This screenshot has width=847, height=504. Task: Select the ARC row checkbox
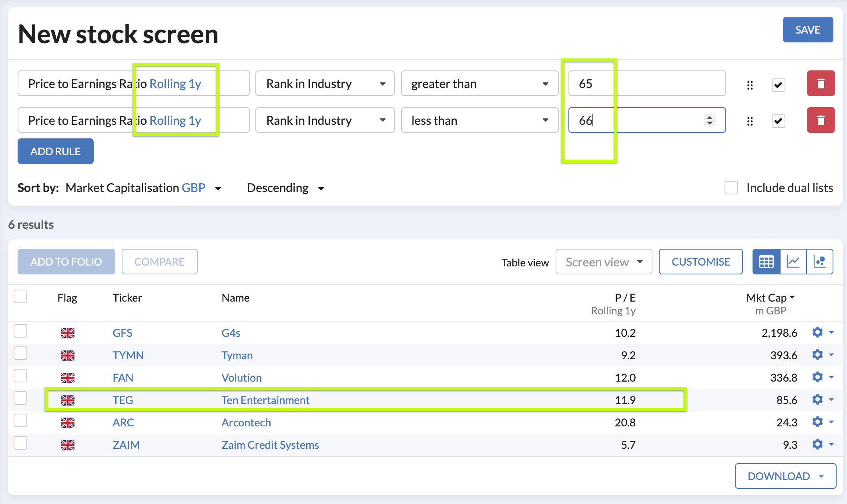(20, 421)
